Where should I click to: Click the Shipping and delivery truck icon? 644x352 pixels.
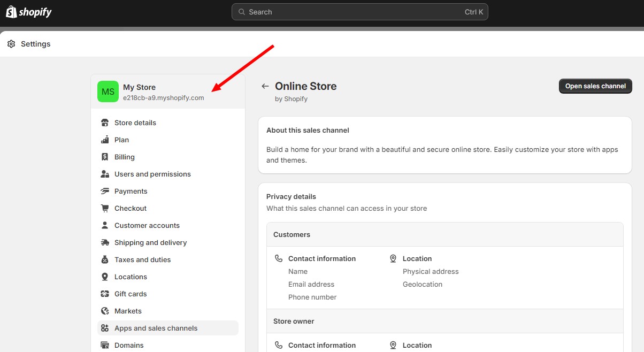tap(105, 242)
